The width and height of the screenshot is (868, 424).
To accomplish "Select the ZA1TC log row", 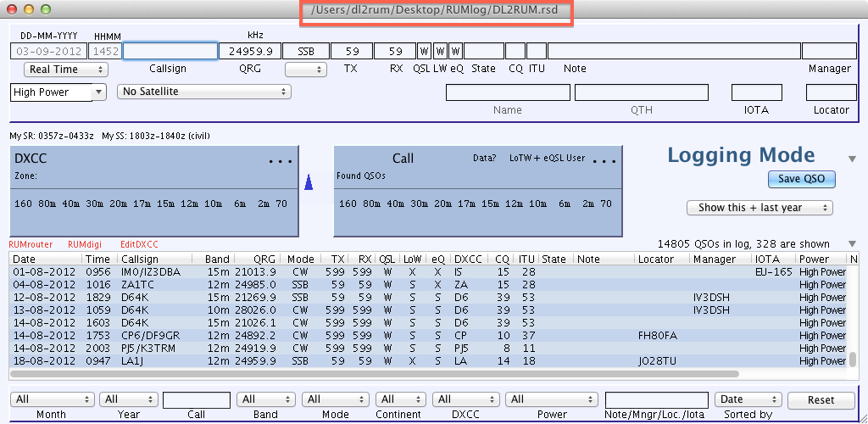I will pos(428,285).
